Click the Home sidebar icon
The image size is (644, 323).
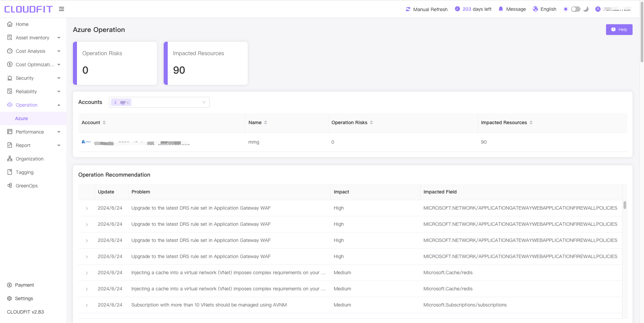click(10, 24)
